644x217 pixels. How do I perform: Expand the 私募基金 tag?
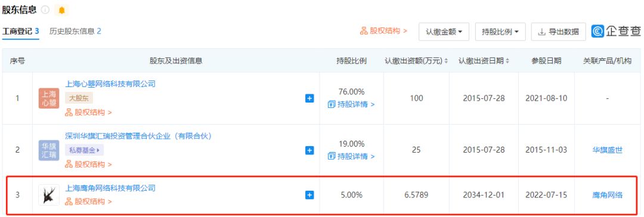[x=84, y=150]
